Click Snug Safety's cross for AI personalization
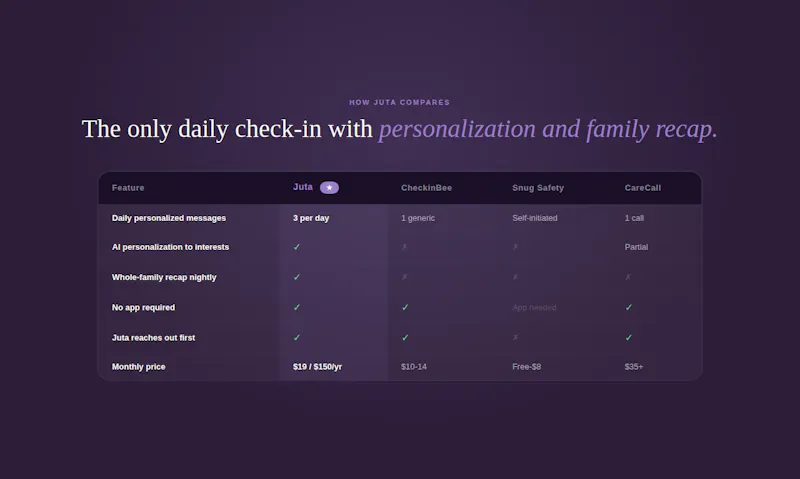800x479 pixels. (515, 247)
